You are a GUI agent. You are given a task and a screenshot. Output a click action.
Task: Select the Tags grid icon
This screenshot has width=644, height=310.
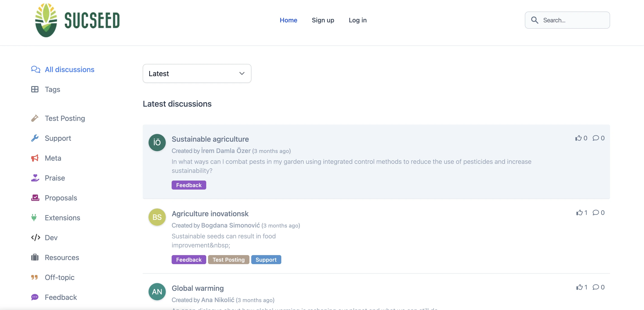pos(35,89)
